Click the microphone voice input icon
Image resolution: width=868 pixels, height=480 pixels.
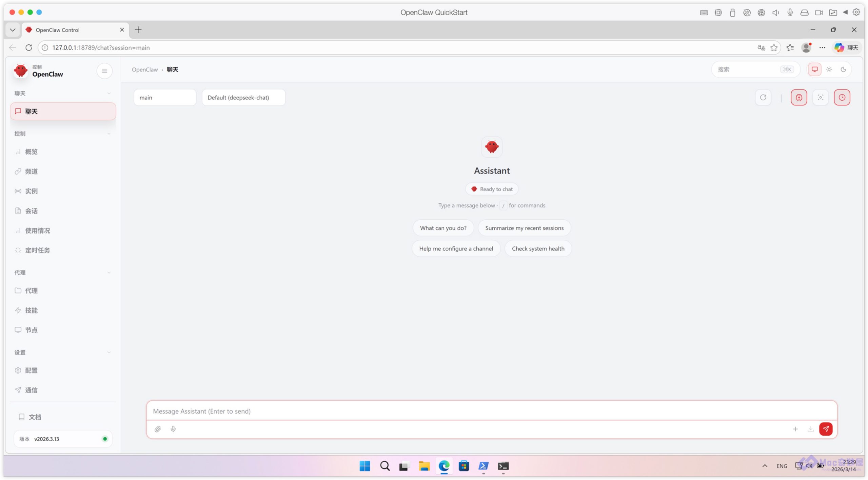pyautogui.click(x=173, y=429)
